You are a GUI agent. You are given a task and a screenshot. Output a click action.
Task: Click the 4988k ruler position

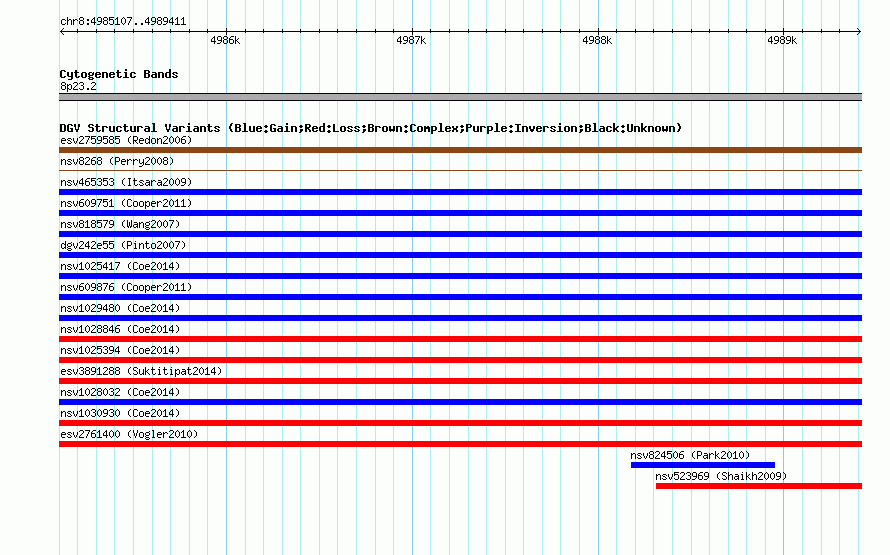click(x=597, y=40)
